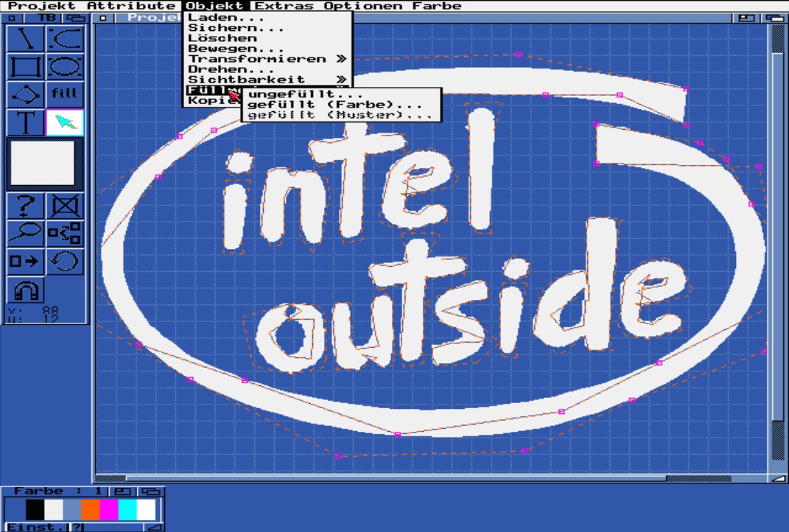Toggle the arrow pointer selection tool

pyautogui.click(x=65, y=122)
